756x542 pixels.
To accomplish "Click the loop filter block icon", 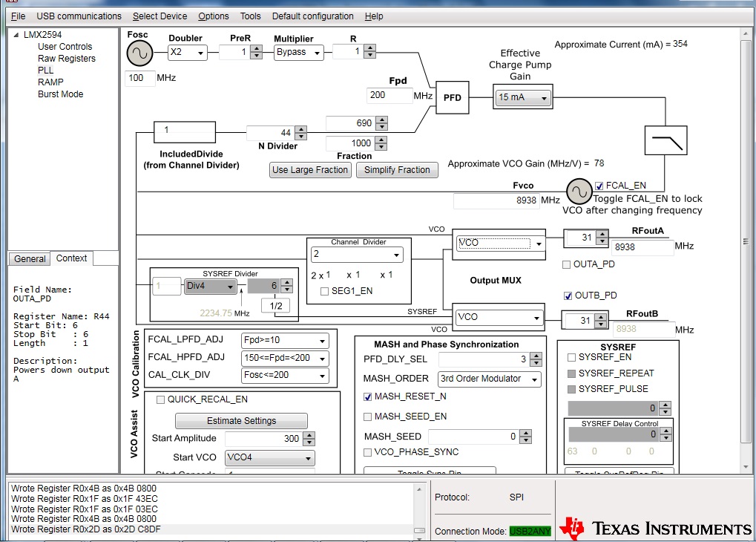I will pos(665,140).
